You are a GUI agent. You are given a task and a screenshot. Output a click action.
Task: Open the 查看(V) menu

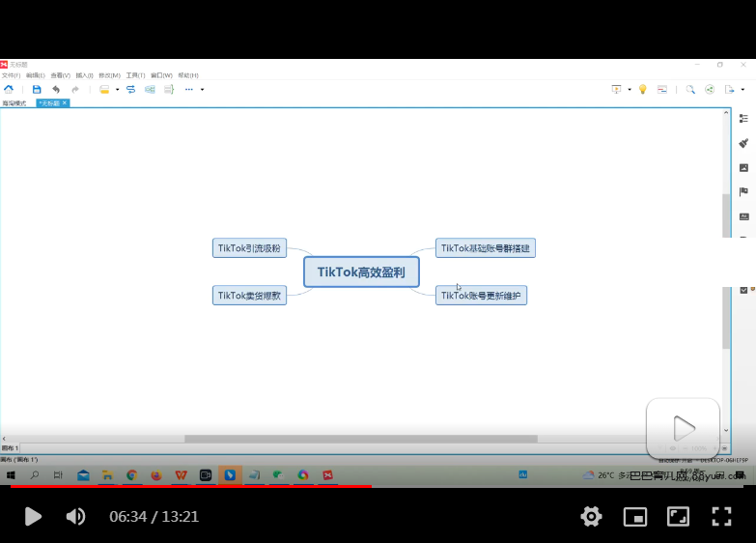click(60, 75)
